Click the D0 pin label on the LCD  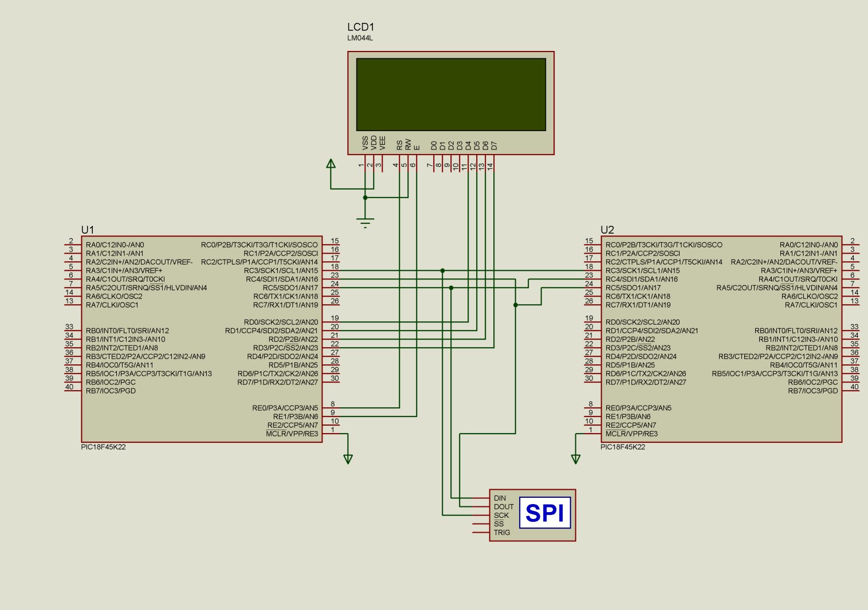pyautogui.click(x=434, y=146)
